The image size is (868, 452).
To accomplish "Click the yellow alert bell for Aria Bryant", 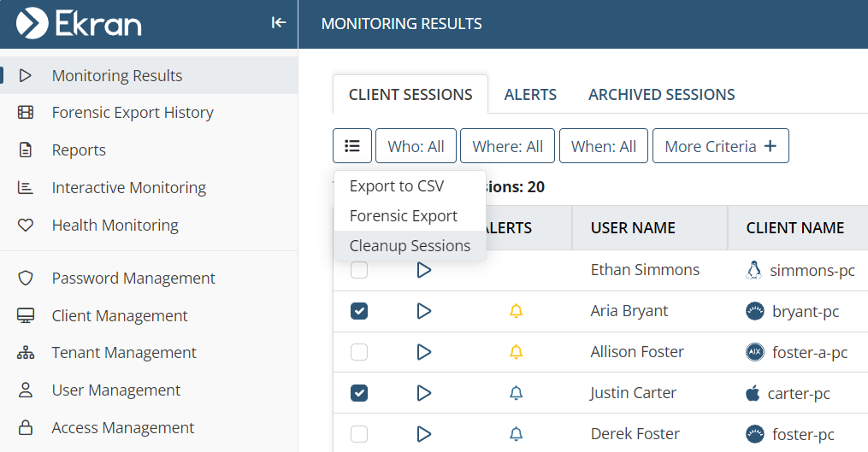I will [x=516, y=311].
